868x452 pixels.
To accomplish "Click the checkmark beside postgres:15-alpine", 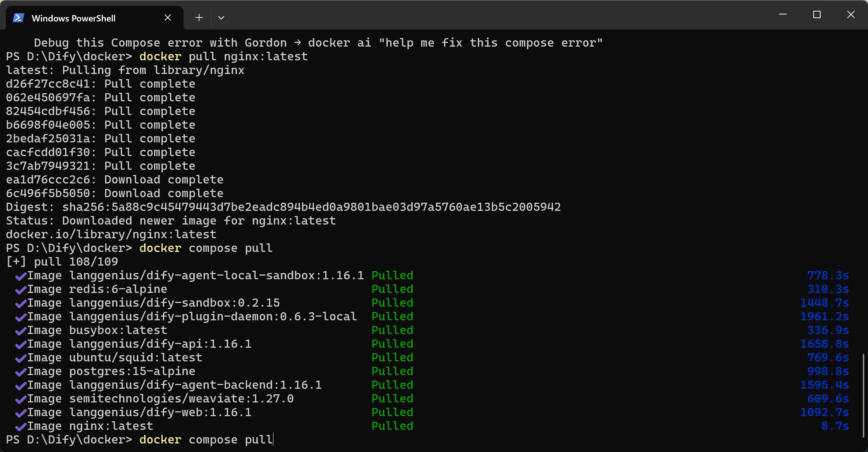I will point(21,372).
